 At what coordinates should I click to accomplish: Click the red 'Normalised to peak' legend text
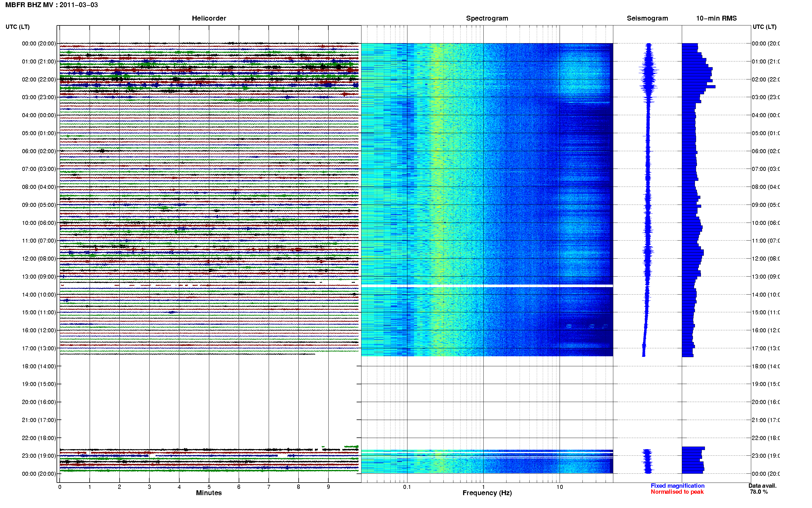pos(677,492)
